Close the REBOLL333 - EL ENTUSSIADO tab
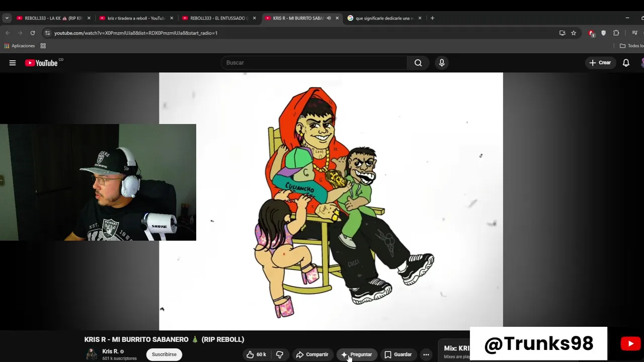 click(254, 18)
